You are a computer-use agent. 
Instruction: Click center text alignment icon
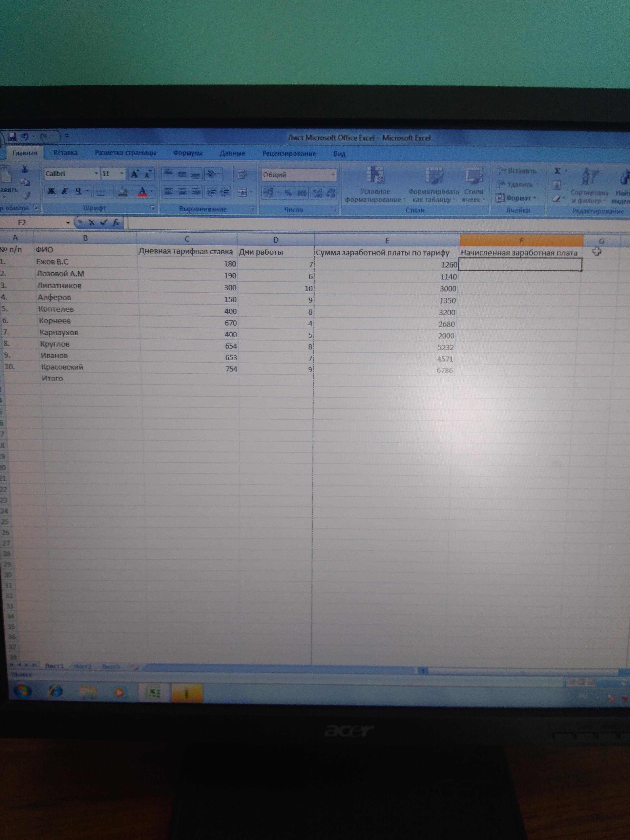pyautogui.click(x=182, y=192)
